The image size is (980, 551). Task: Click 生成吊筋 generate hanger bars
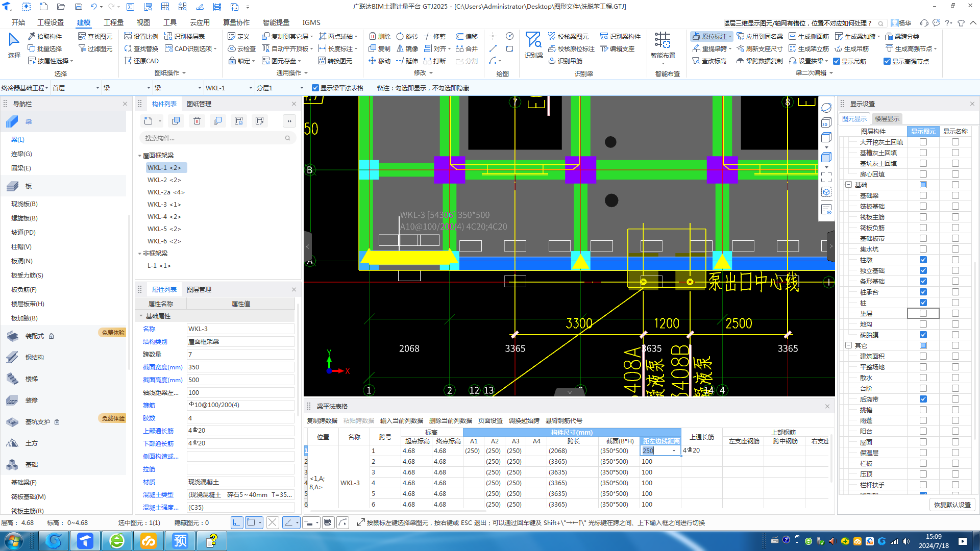[x=851, y=48]
